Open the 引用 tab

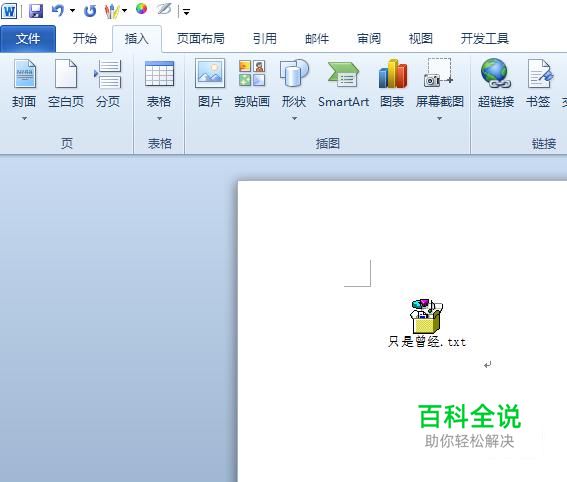(265, 38)
